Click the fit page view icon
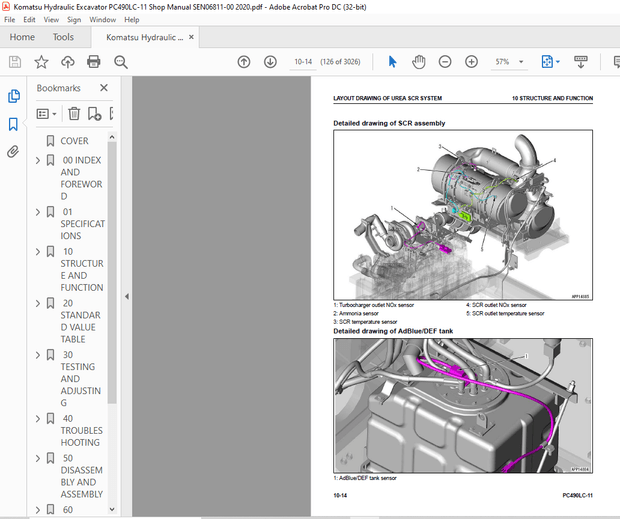The image size is (620, 519). pyautogui.click(x=547, y=62)
